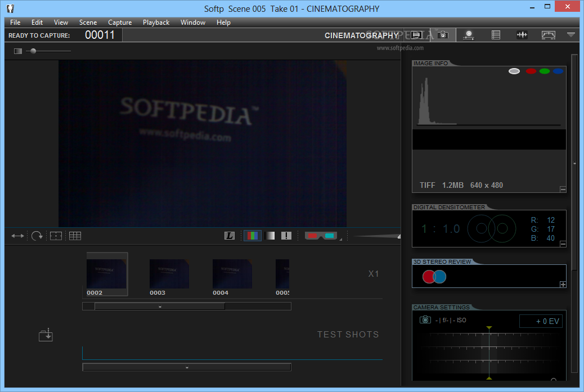584x392 pixels.
Task: Select the red channel histogram swatch
Action: [x=531, y=71]
